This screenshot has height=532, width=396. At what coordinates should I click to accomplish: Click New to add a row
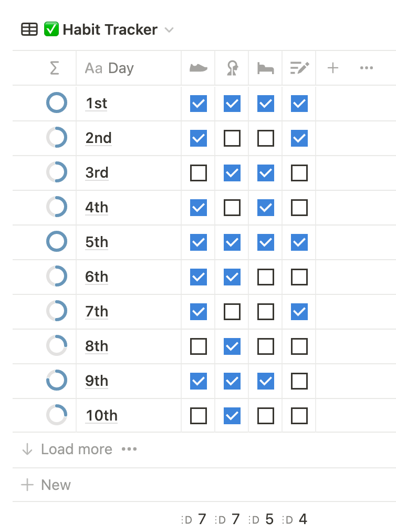point(56,485)
